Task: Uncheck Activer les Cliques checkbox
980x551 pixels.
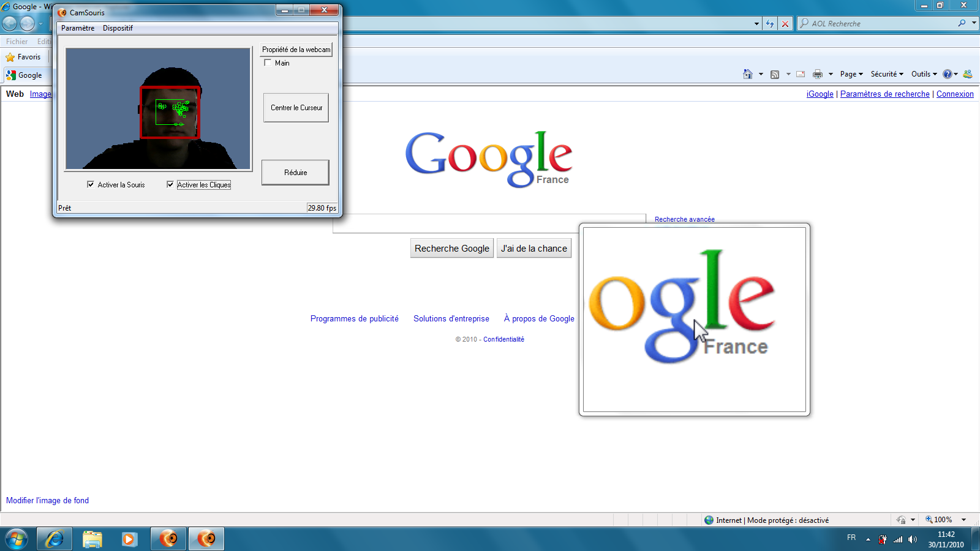Action: [x=170, y=184]
